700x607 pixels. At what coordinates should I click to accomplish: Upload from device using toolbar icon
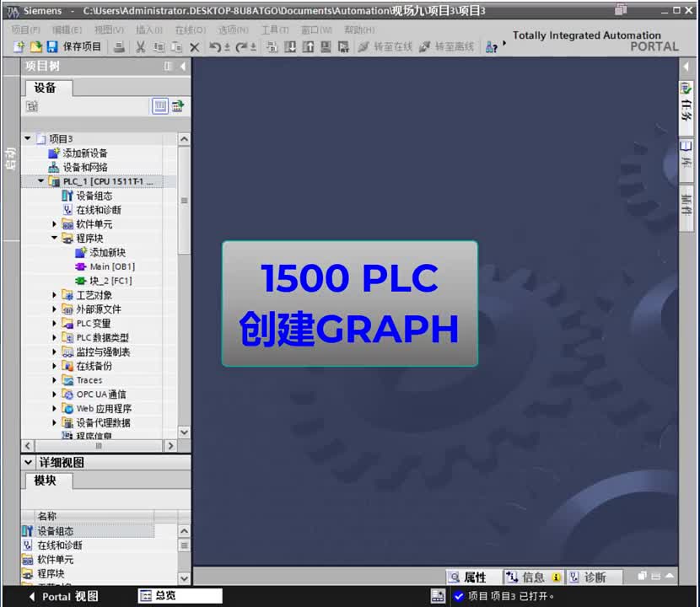[308, 46]
